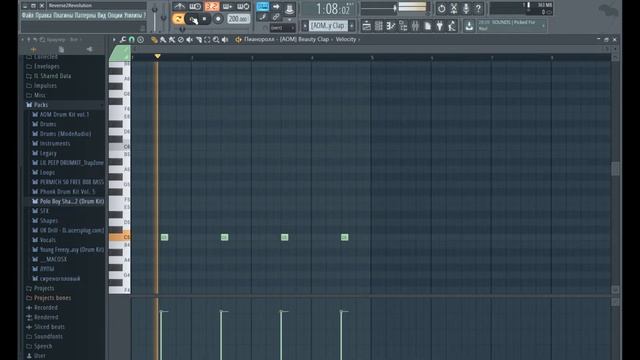The height and width of the screenshot is (360, 640).
Task: Open piano roll options menu arrow
Action: tap(114, 40)
